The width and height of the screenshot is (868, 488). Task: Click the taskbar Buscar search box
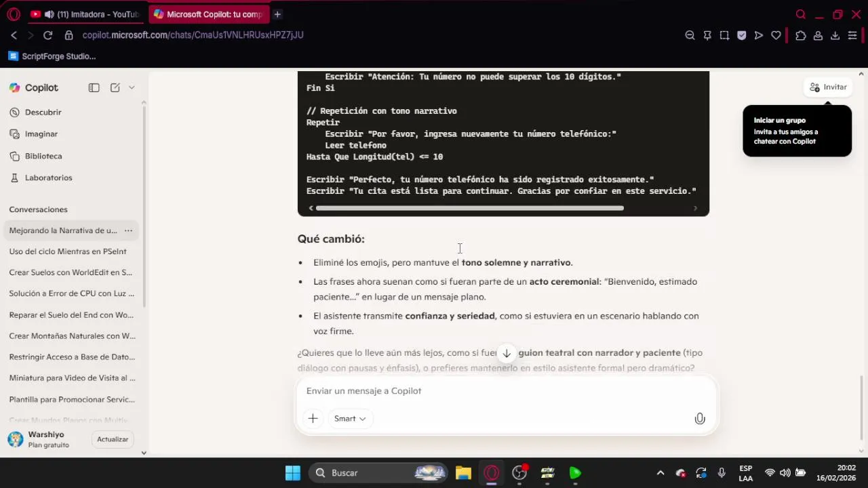[378, 473]
